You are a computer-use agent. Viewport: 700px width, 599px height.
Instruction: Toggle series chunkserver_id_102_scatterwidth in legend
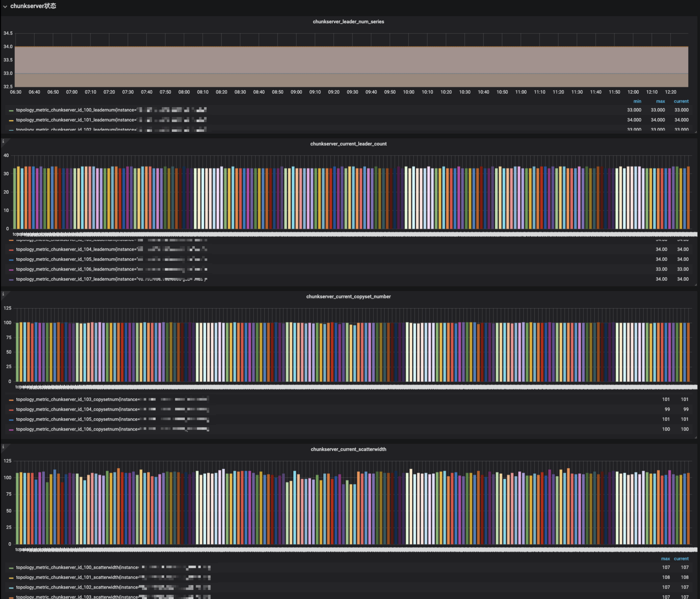(x=113, y=587)
